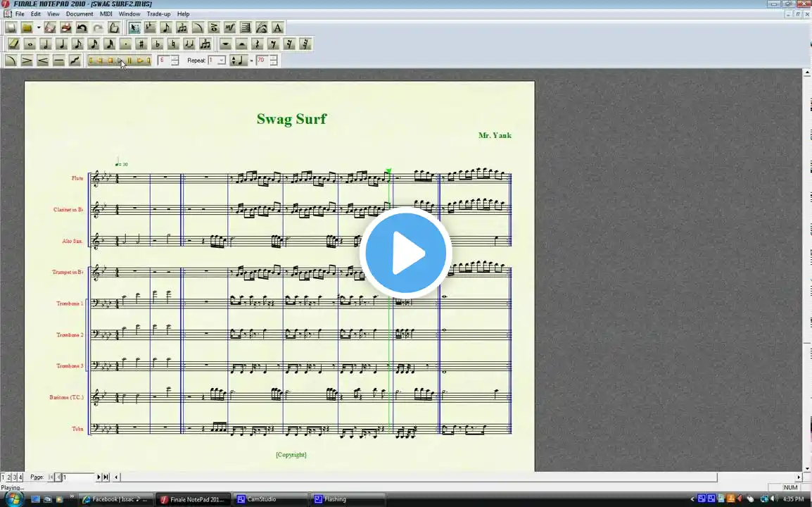Apply the sharp accidental

[x=141, y=44]
